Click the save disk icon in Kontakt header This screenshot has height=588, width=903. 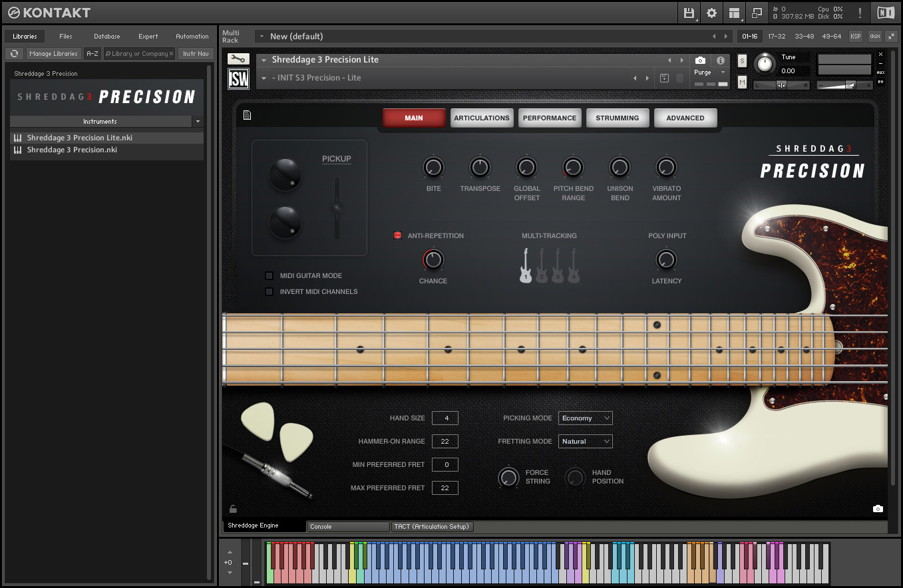coord(689,13)
